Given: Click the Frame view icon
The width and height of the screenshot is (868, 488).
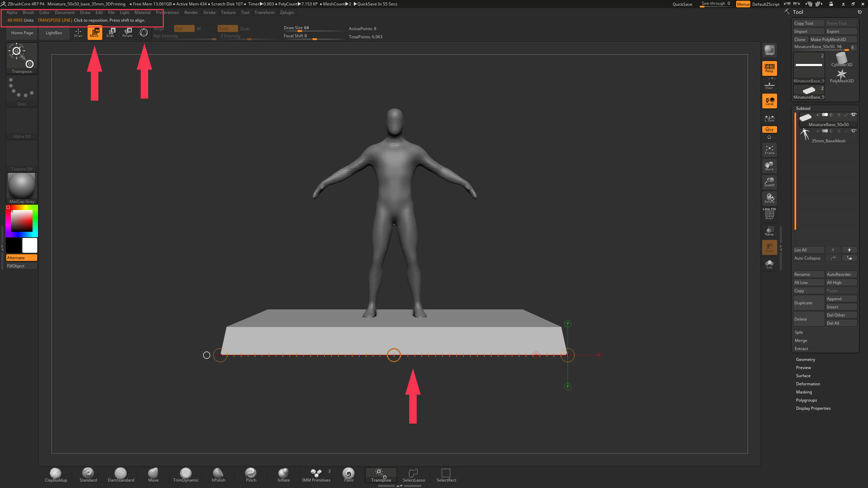Looking at the screenshot, I should click(769, 149).
